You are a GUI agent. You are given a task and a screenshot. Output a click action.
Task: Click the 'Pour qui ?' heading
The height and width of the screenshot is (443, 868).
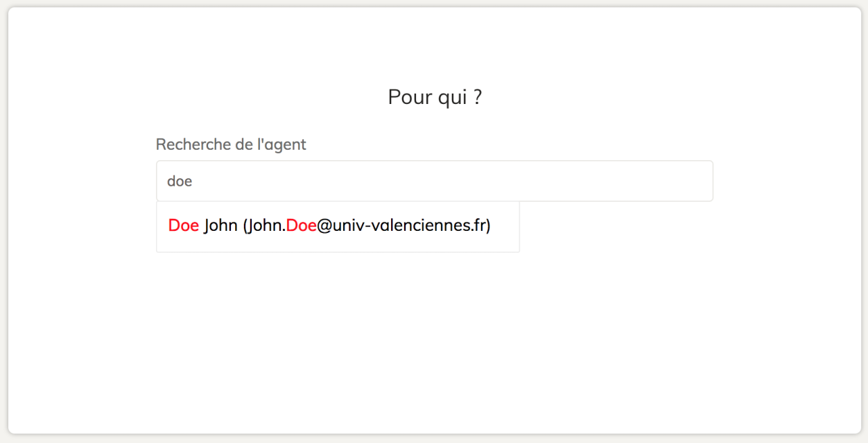pos(435,97)
